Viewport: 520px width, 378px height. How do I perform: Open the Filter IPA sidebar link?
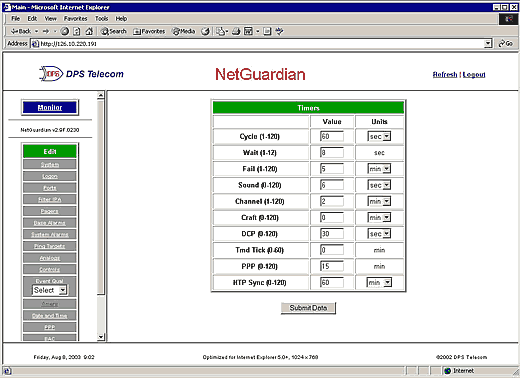pyautogui.click(x=50, y=200)
